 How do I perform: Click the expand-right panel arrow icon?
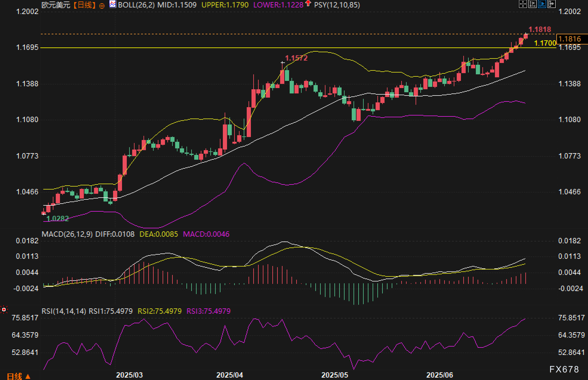coord(551,4)
